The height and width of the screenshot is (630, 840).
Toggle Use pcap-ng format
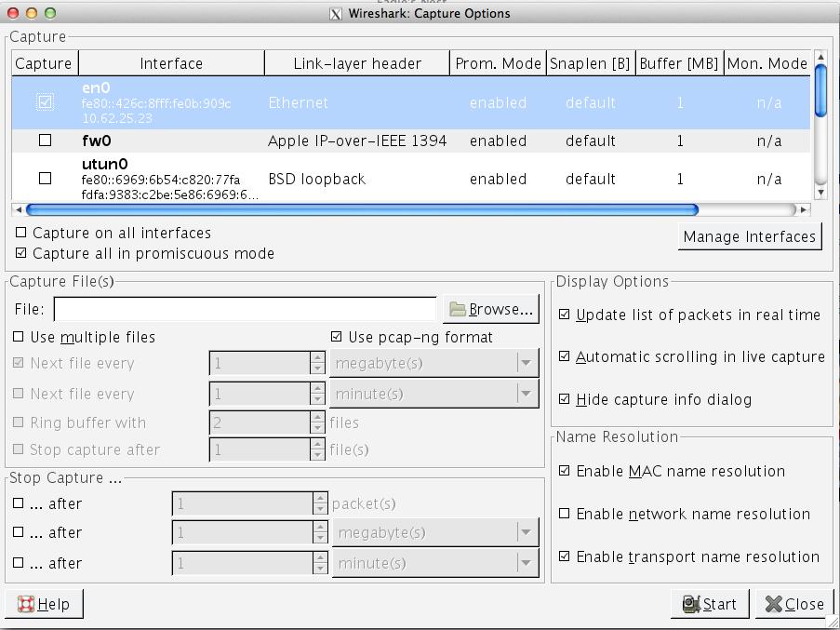point(337,337)
